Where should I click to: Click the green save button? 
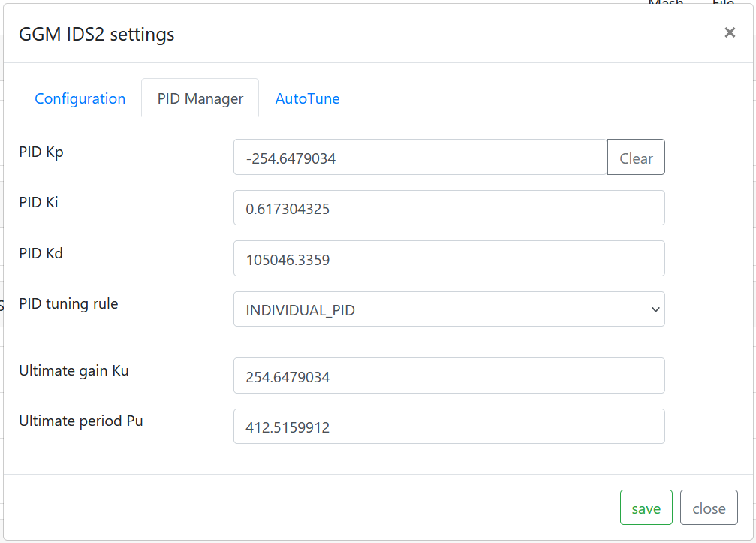646,508
